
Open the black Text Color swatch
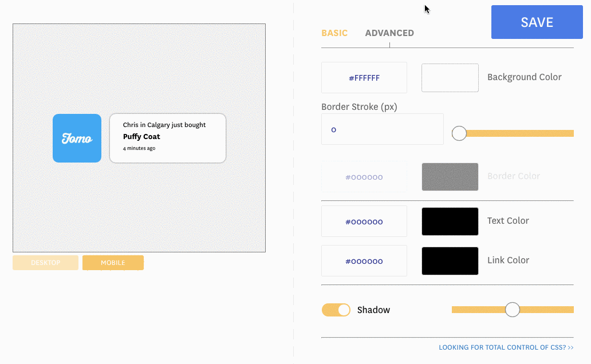click(x=450, y=221)
